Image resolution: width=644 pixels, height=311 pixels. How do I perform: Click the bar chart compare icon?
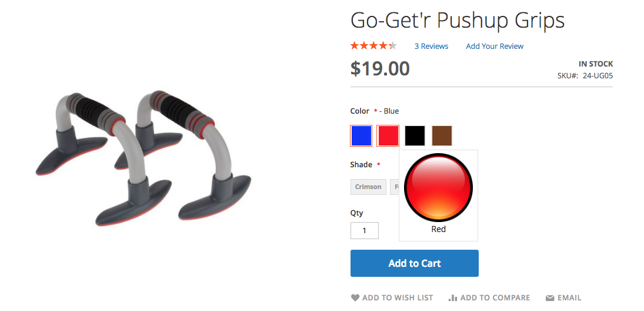tap(453, 298)
